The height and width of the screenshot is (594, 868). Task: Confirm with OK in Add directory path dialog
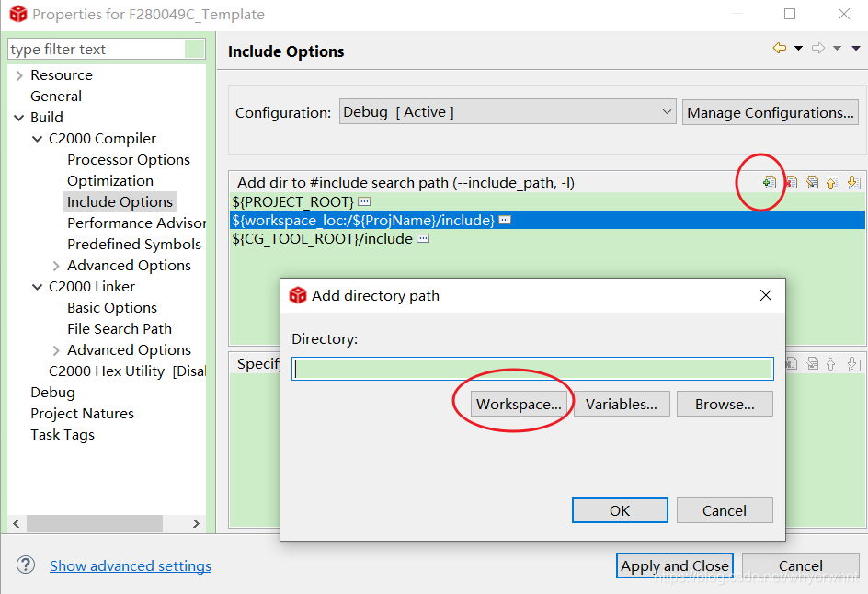pos(620,510)
